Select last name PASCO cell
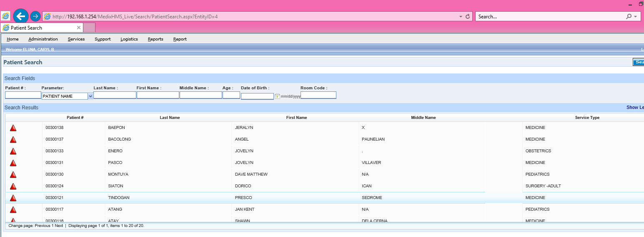Screen dimensions: 644x237 click(x=115, y=163)
